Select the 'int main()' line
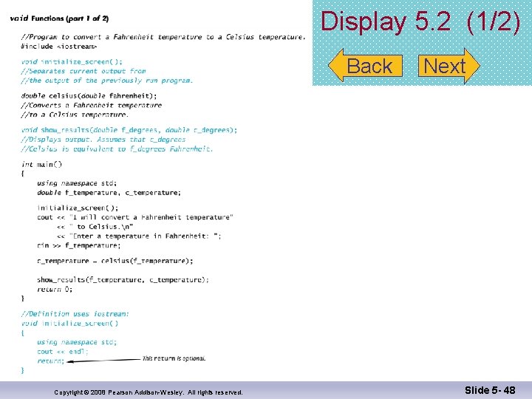The image size is (532, 399). (41, 165)
